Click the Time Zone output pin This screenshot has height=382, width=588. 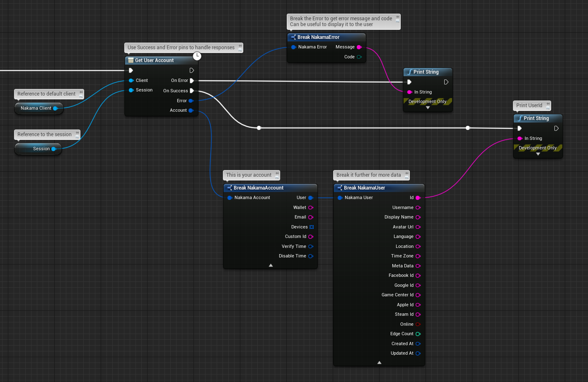pyautogui.click(x=418, y=256)
